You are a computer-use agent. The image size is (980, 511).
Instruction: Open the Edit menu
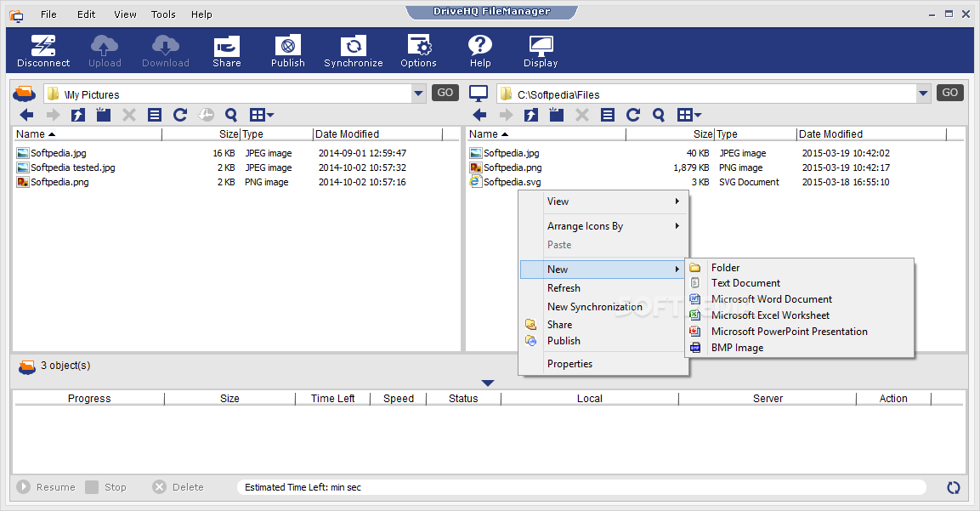click(x=86, y=14)
